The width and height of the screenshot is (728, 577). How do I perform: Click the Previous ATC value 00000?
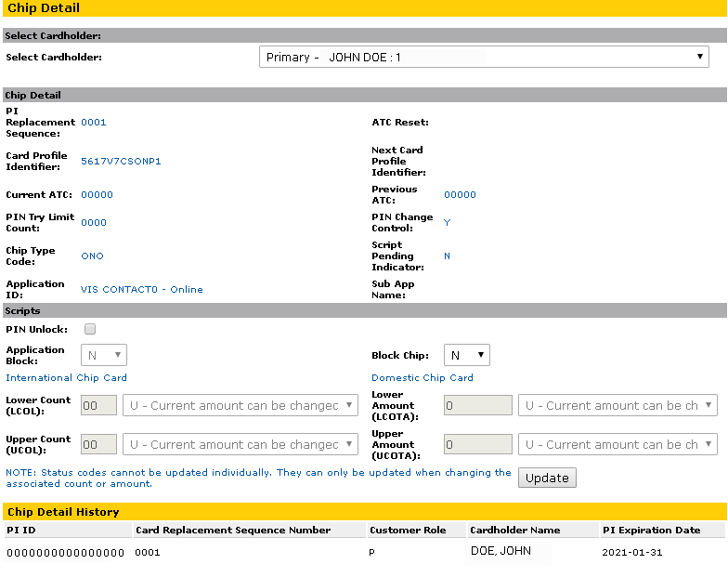(460, 194)
